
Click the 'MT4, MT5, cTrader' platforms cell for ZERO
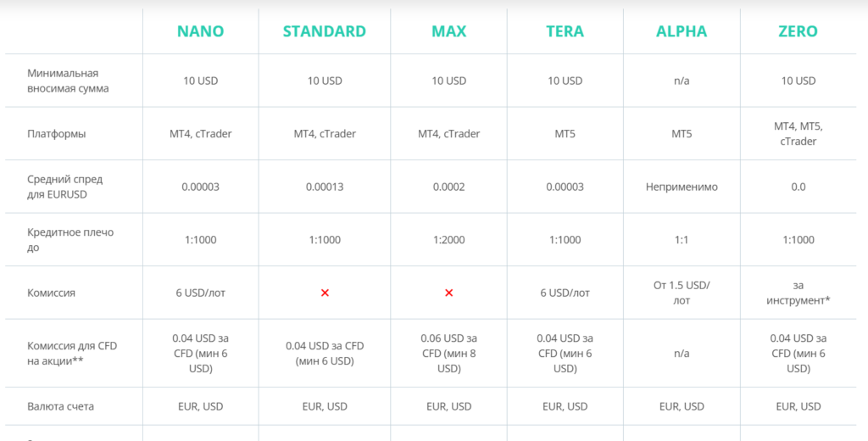coord(798,134)
